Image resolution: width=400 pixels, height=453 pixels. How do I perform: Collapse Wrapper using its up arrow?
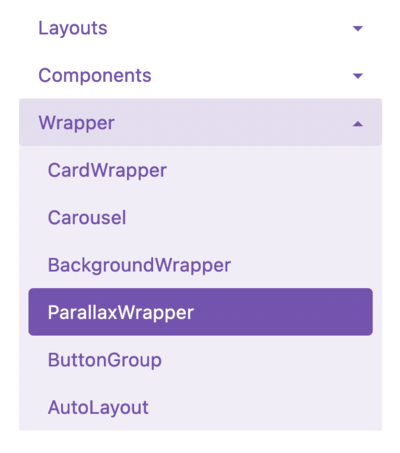358,124
